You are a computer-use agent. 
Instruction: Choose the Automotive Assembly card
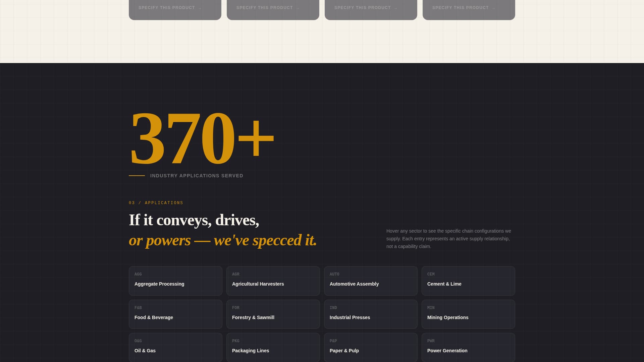[370, 281]
